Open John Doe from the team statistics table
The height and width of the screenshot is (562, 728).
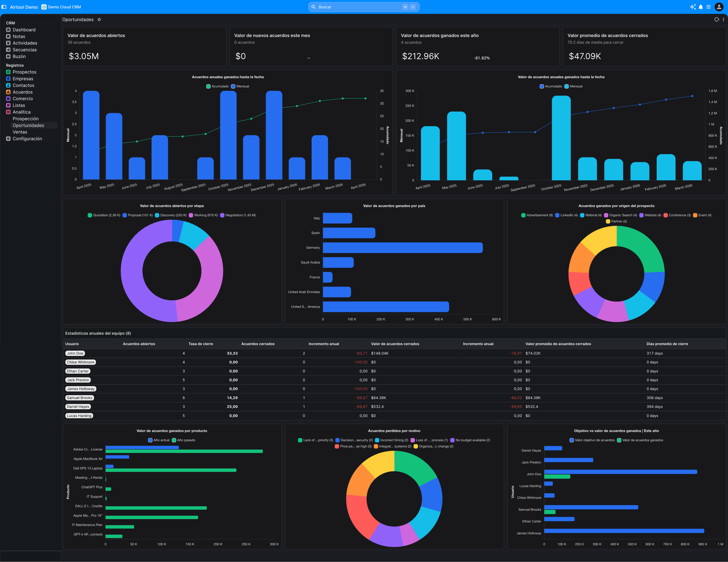coord(75,353)
